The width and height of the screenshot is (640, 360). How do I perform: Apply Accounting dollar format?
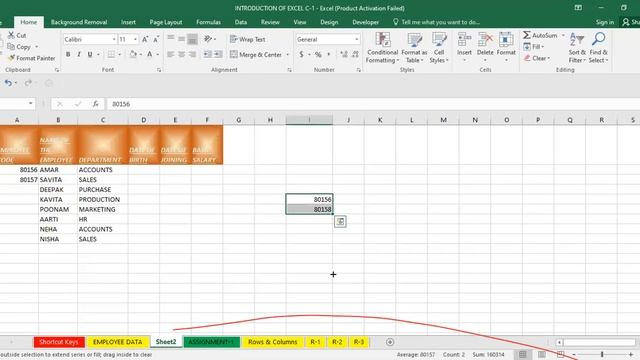[x=301, y=54]
